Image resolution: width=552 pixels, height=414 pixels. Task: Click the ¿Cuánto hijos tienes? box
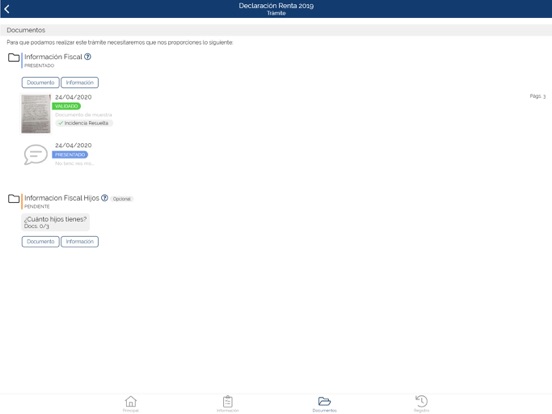click(55, 222)
